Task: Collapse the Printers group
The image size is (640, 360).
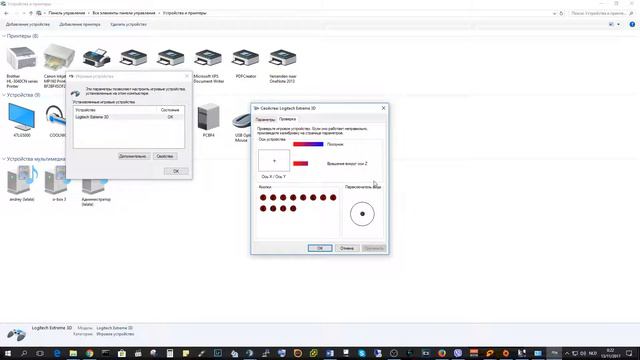Action: [x=4, y=36]
